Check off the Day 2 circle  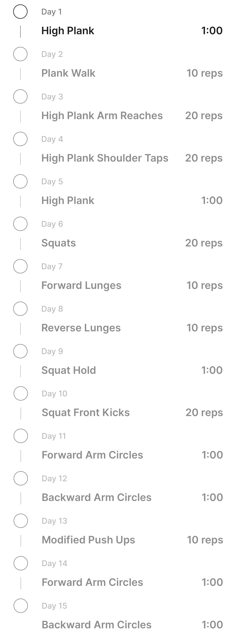click(x=20, y=54)
